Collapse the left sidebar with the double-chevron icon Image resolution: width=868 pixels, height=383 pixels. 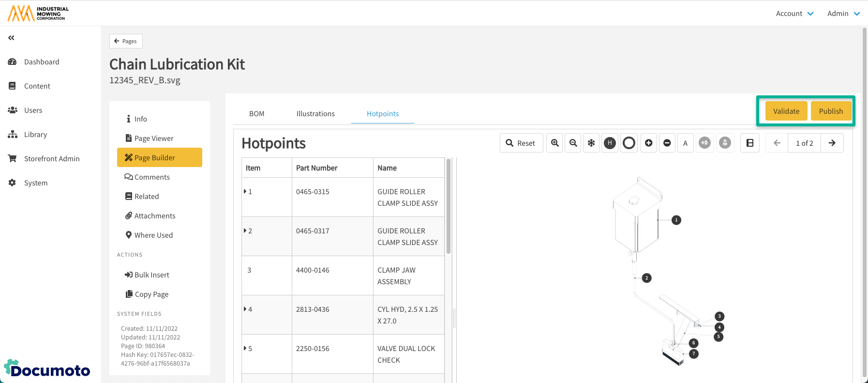(x=11, y=38)
